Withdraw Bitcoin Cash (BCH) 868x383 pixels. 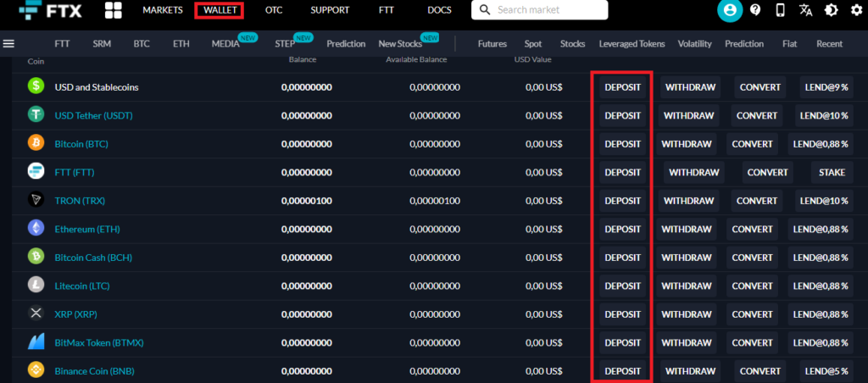pyautogui.click(x=687, y=258)
